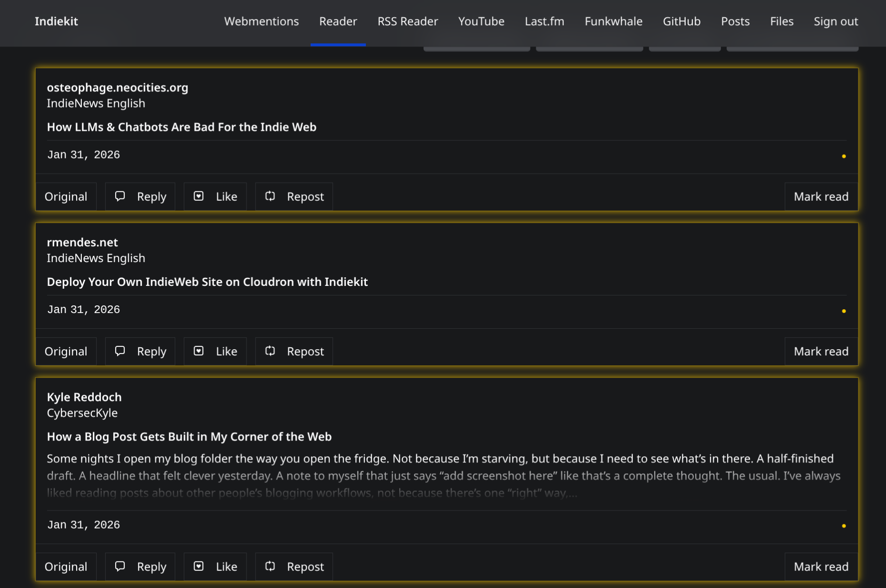The width and height of the screenshot is (886, 588).
Task: Open the Funkwhale navigation item
Action: click(x=613, y=21)
